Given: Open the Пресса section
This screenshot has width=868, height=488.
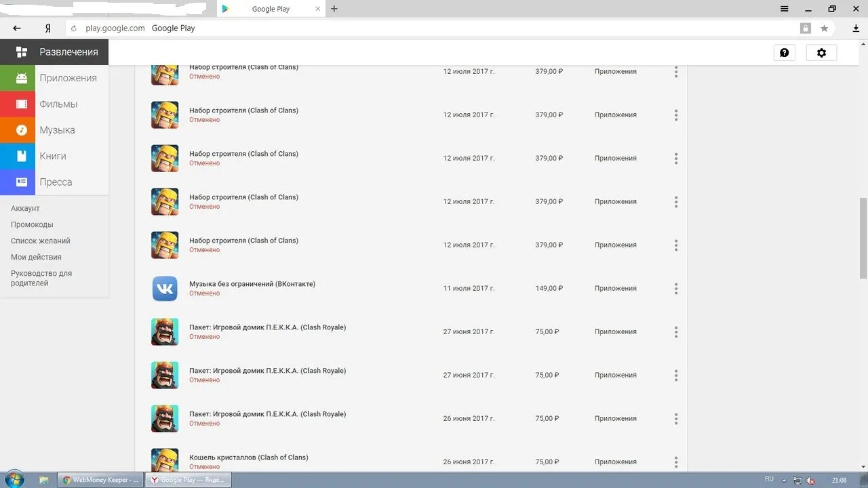Looking at the screenshot, I should pyautogui.click(x=54, y=182).
